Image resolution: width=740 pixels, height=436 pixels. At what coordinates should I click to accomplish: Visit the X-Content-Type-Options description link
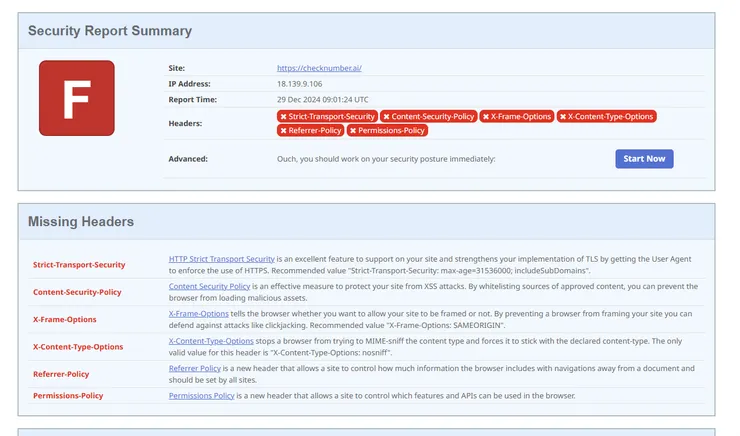[210, 341]
